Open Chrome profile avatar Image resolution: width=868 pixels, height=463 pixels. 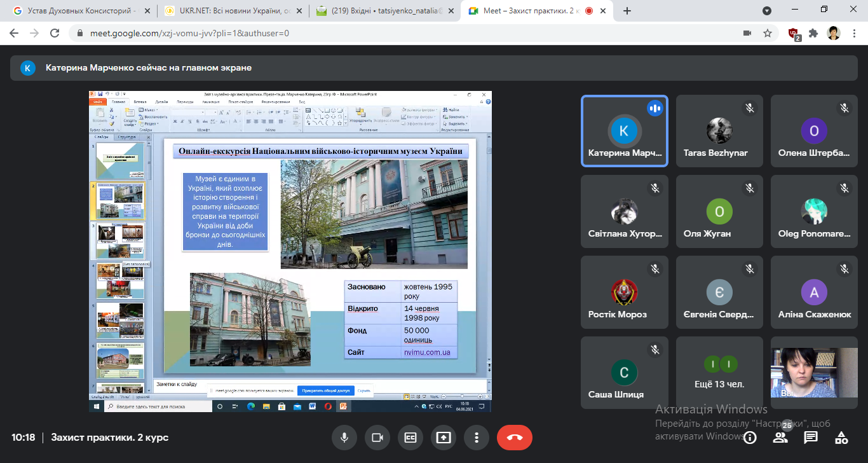point(834,33)
